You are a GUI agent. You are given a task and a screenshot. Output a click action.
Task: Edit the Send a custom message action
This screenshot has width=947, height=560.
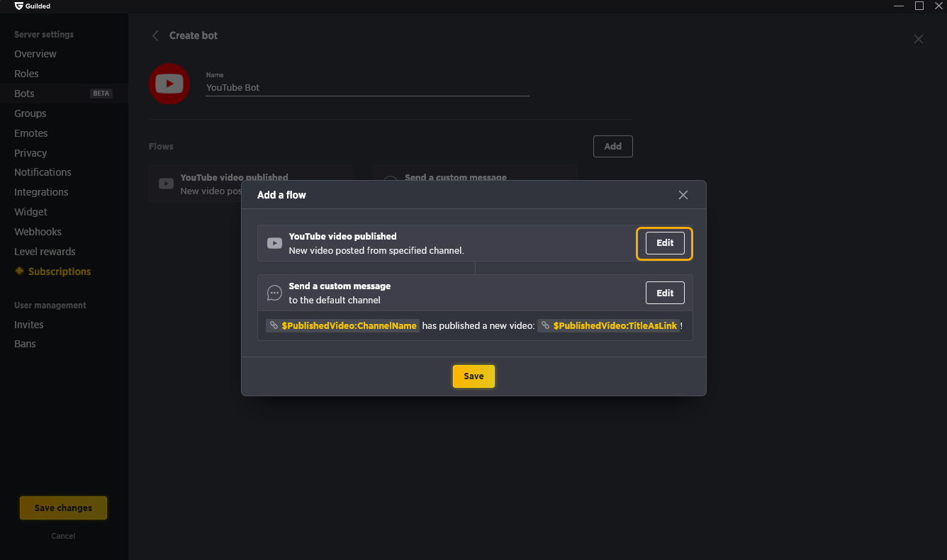[665, 293]
